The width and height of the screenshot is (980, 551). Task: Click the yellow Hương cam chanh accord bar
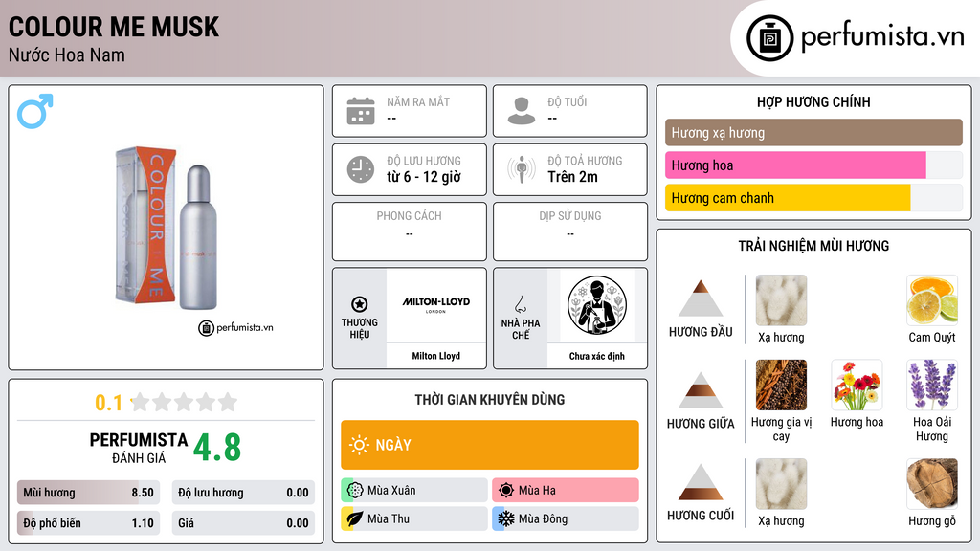tap(788, 197)
